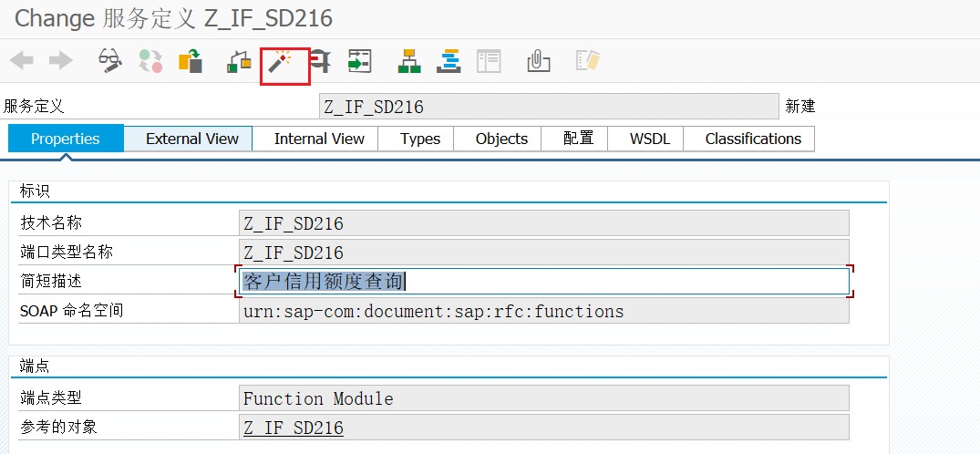Image resolution: width=980 pixels, height=454 pixels.
Task: Click the SOAP 命名空间 field value
Action: [x=543, y=311]
